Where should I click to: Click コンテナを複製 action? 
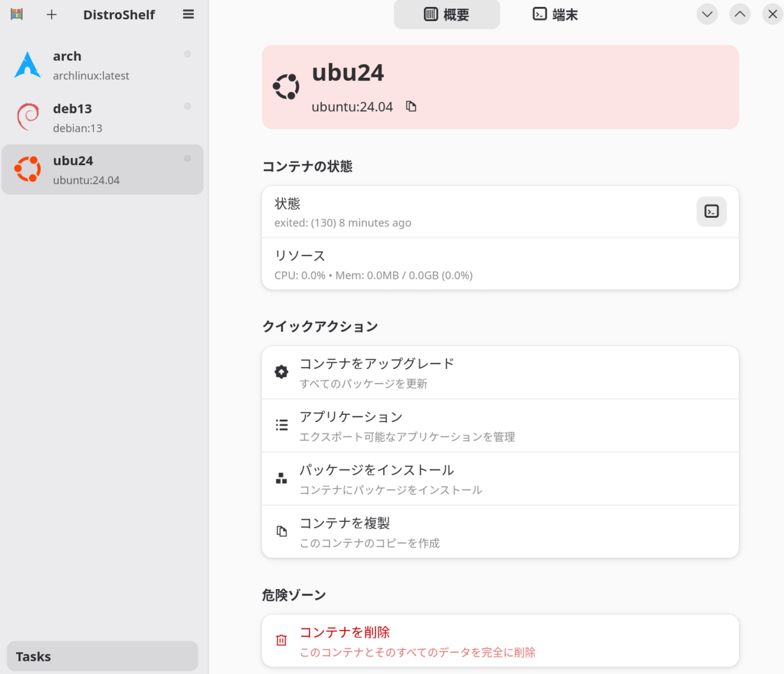point(501,532)
